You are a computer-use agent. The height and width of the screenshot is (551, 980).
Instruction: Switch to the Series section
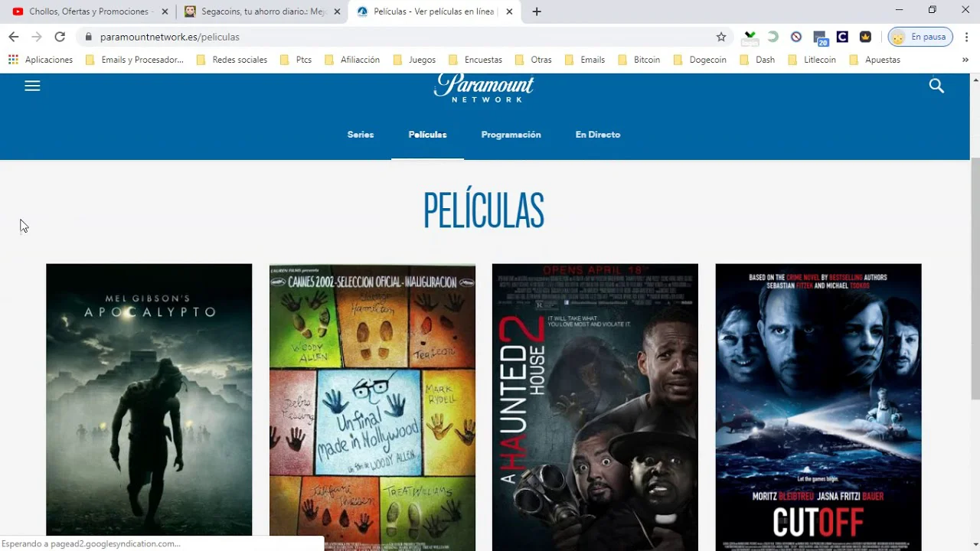coord(360,135)
